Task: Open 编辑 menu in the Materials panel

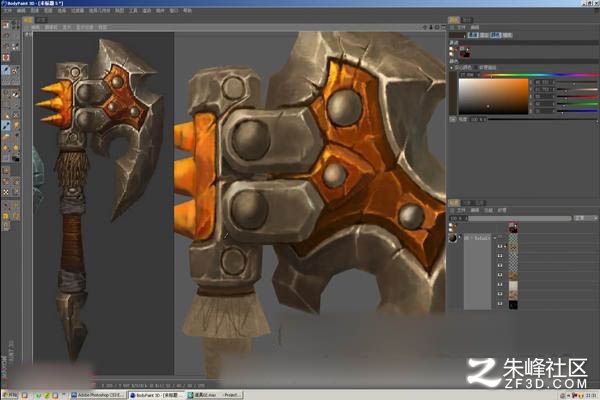Action: tap(475, 211)
